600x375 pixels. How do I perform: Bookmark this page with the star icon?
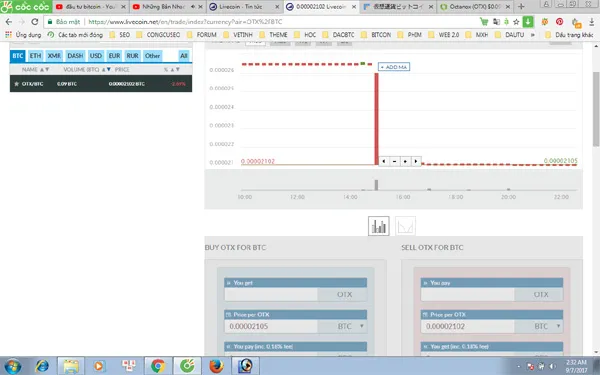click(516, 22)
